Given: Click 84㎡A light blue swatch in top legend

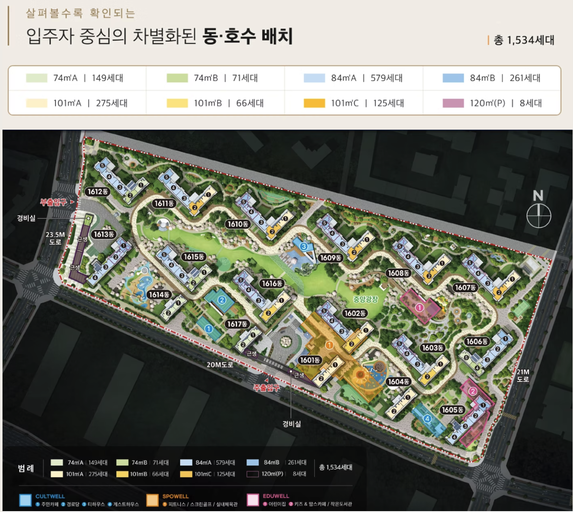Looking at the screenshot, I should (314, 78).
